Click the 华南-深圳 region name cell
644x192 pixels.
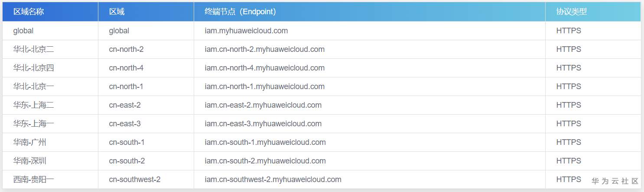pyautogui.click(x=30, y=161)
